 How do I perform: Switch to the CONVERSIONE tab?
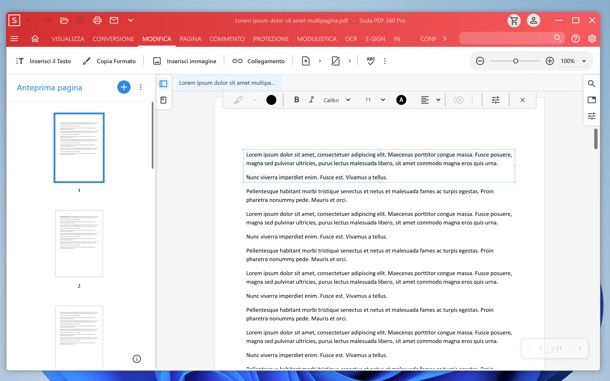pos(113,39)
